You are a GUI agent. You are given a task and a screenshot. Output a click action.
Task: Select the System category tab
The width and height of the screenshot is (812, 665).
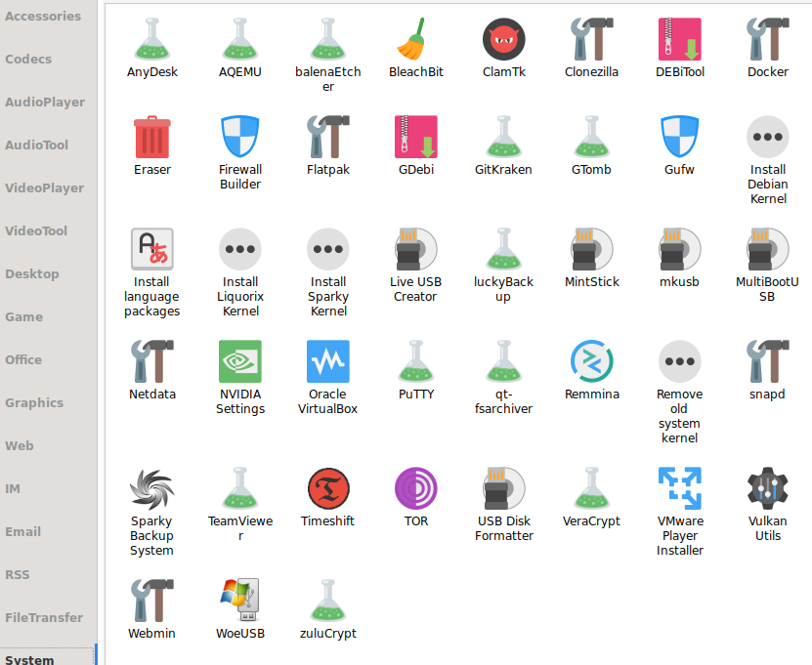[x=29, y=659]
